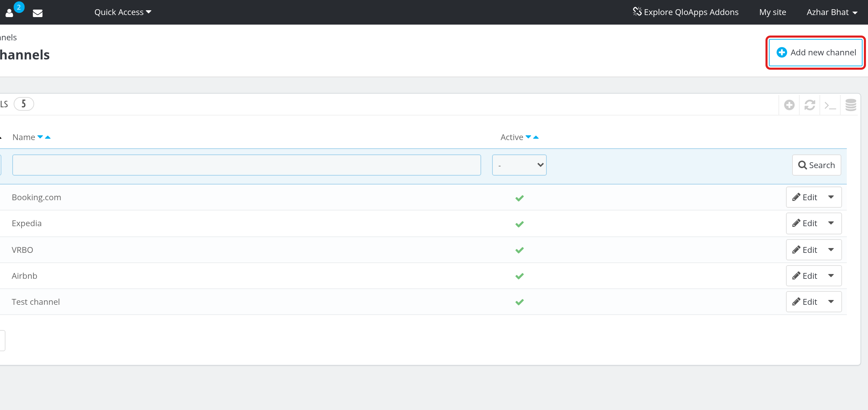This screenshot has width=868, height=410.
Task: Expand actions dropdown for Booking.com row
Action: tap(831, 197)
